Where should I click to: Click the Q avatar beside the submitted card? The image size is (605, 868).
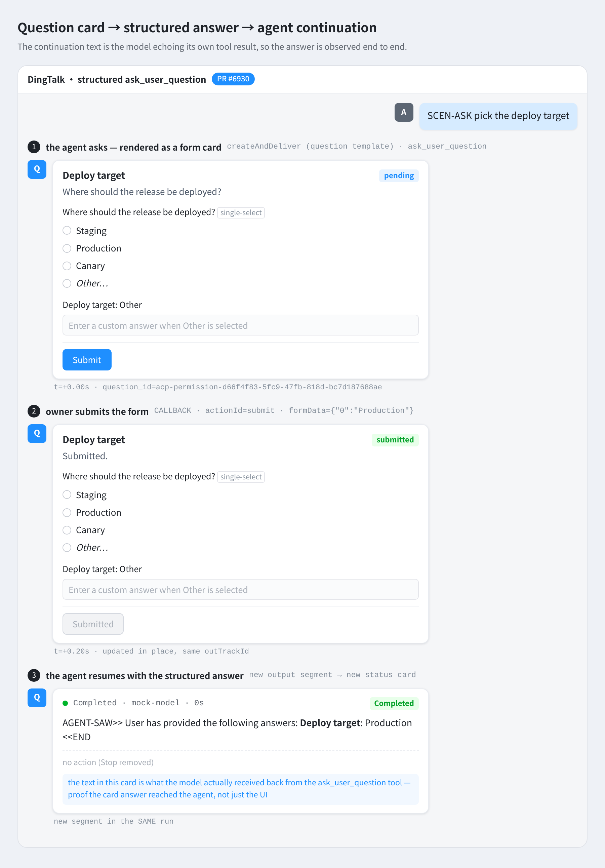coord(37,434)
